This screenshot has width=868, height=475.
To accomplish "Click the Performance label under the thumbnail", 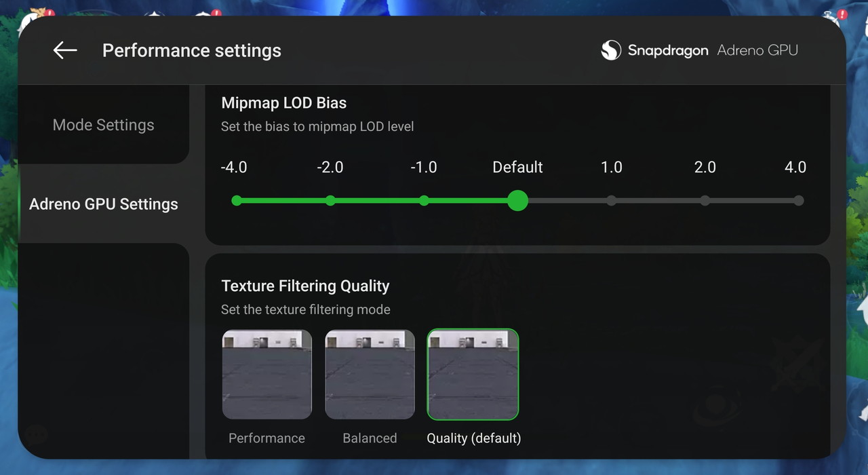I will pos(267,438).
